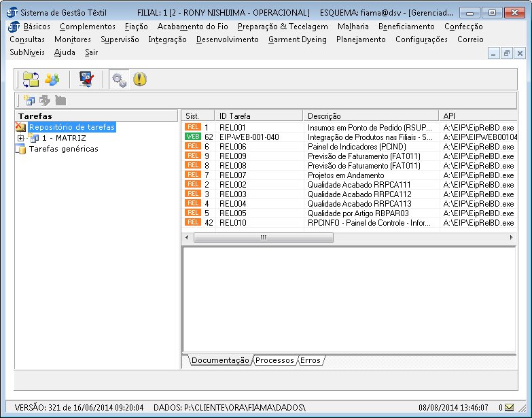Open the SubNíveis menu
Image resolution: width=532 pixels, height=418 pixels.
27,52
